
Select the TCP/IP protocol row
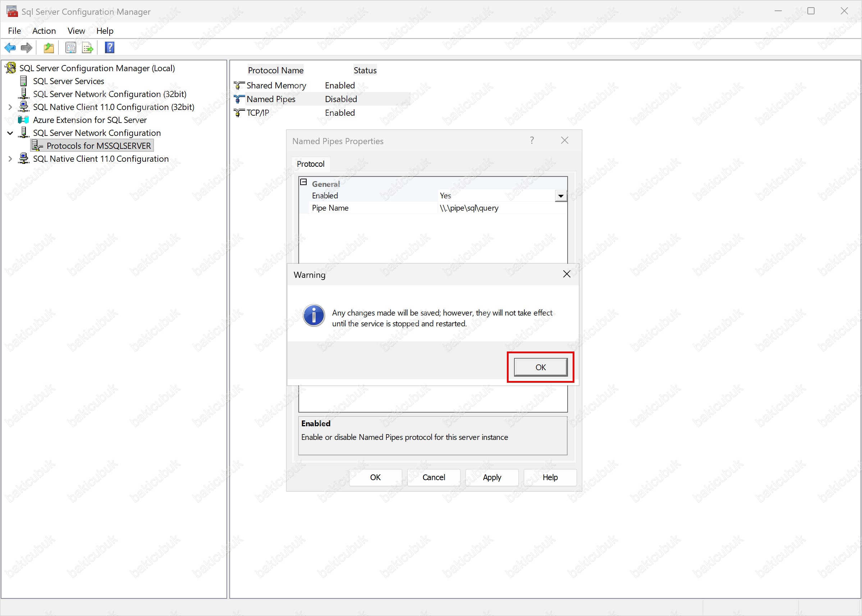point(258,112)
